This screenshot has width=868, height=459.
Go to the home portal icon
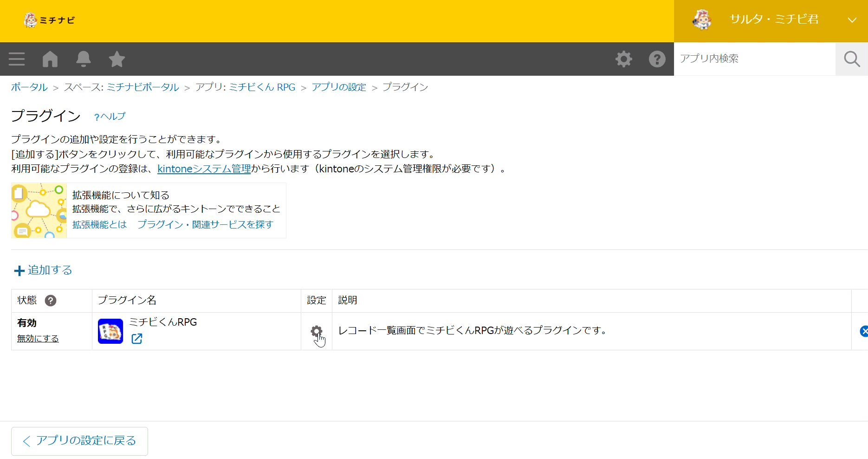coord(50,59)
